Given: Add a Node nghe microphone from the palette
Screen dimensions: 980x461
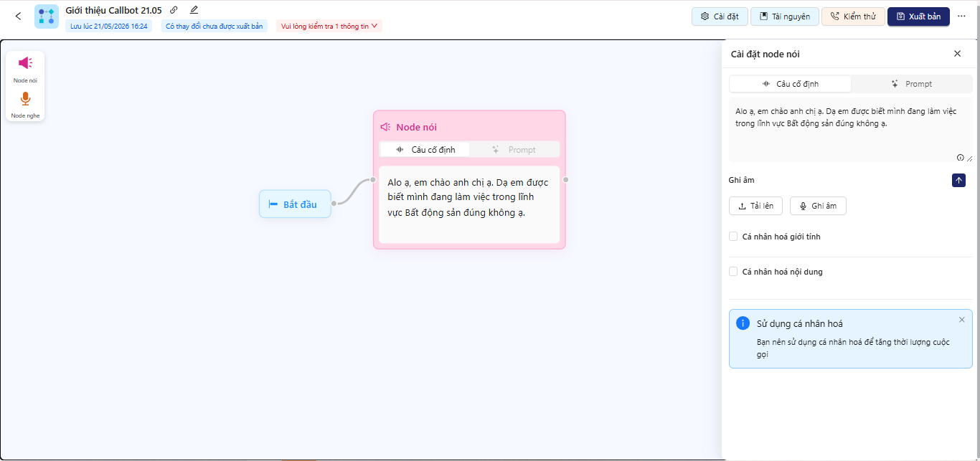Looking at the screenshot, I should (x=25, y=99).
